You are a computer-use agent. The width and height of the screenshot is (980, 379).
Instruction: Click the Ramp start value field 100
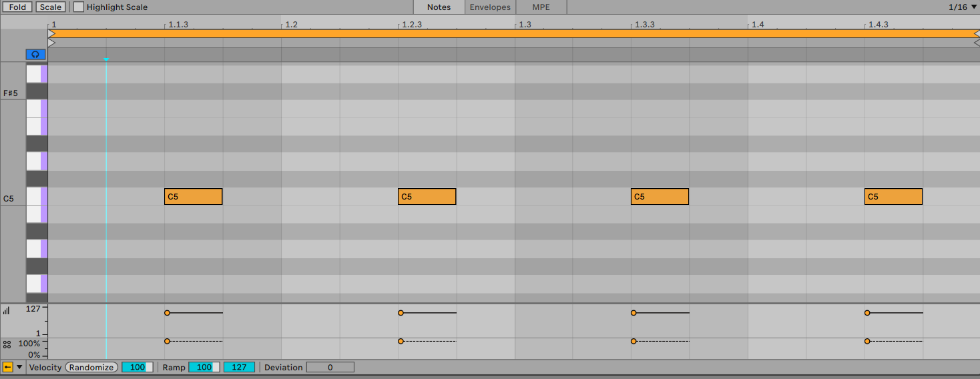204,367
